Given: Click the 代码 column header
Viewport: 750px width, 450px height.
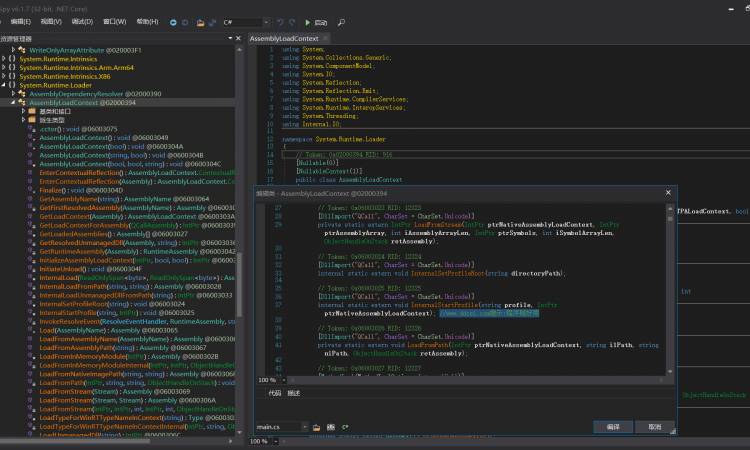Looking at the screenshot, I should 275,393.
